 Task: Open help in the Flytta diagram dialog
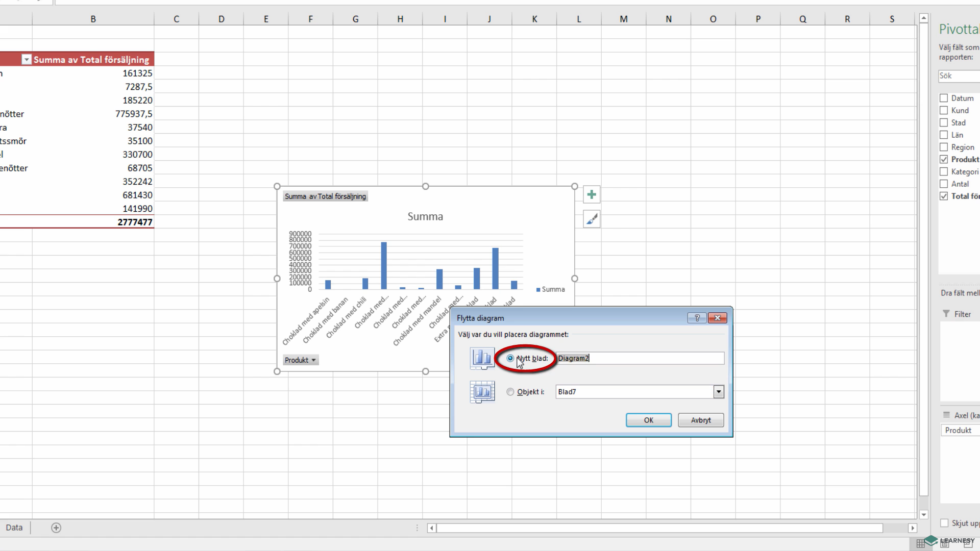tap(697, 318)
